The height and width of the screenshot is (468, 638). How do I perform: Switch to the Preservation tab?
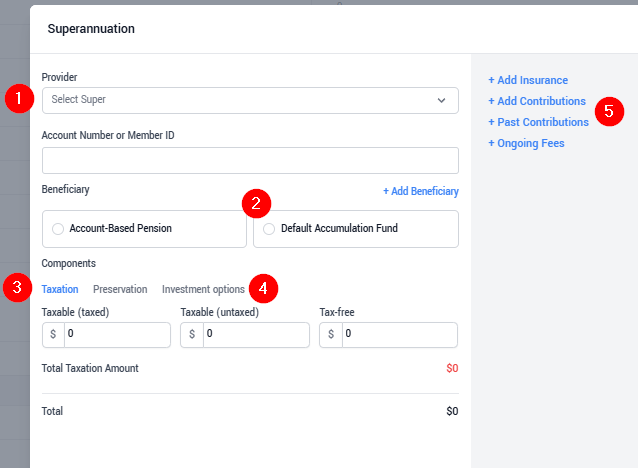[120, 289]
